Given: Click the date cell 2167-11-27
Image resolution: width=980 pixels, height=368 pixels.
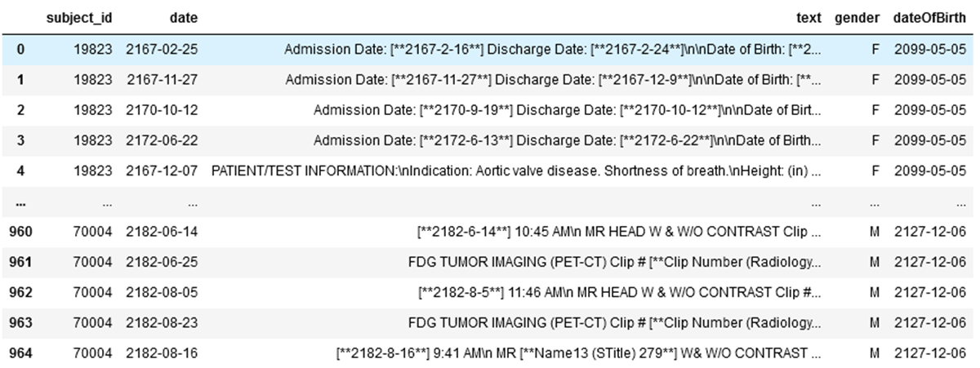Looking at the screenshot, I should point(162,80).
